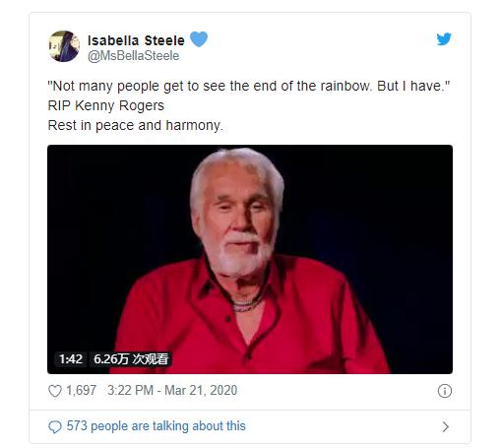Open '573 people are talking about this'
The height and width of the screenshot is (448, 501).
[156, 426]
